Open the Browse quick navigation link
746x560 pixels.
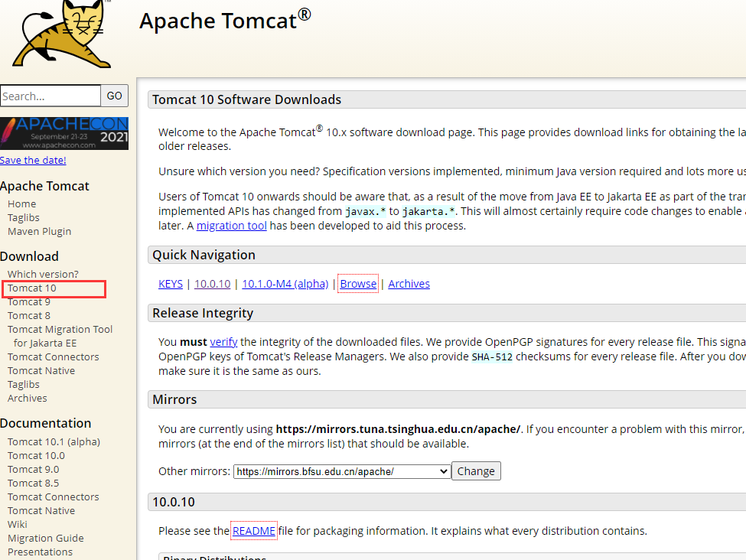pos(358,284)
